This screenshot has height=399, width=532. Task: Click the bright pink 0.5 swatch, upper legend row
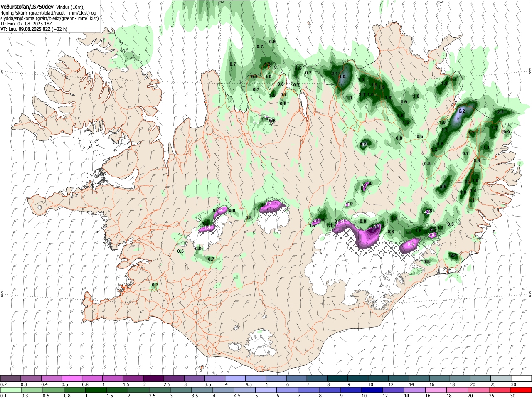71,379
